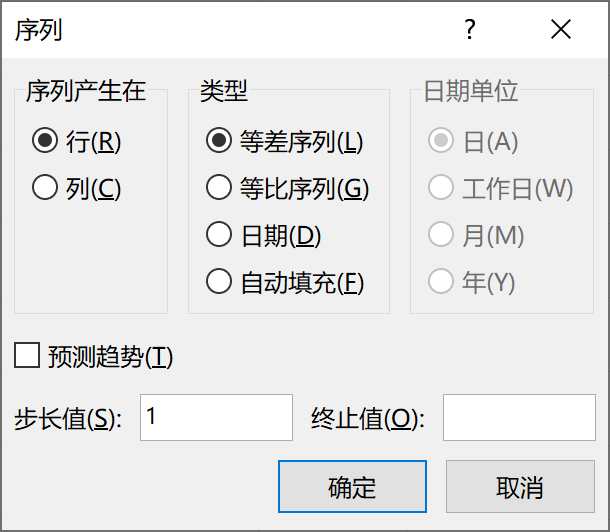The height and width of the screenshot is (532, 610).
Task: Select 等差序列(L) linear series type
Action: click(x=218, y=141)
